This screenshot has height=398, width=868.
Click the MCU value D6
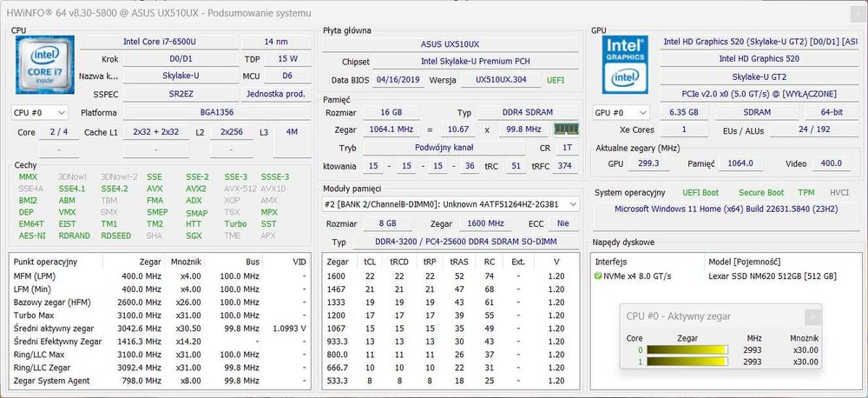288,76
